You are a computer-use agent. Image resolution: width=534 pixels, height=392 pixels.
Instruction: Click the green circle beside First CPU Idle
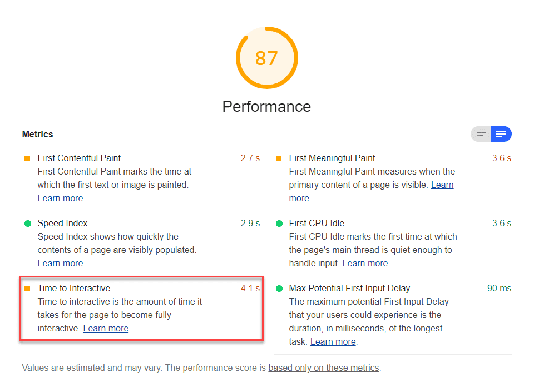coord(279,224)
